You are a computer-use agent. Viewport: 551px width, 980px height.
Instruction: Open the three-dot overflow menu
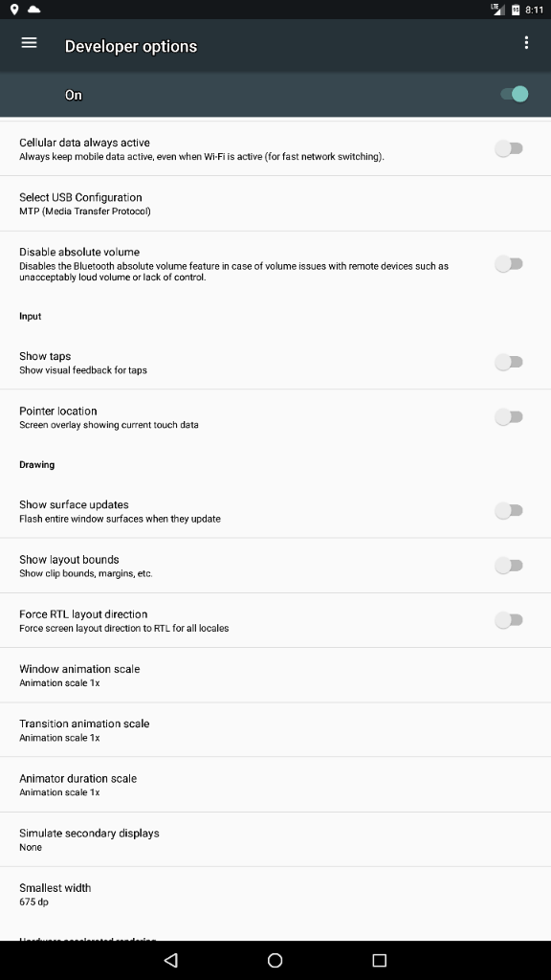[x=527, y=42]
